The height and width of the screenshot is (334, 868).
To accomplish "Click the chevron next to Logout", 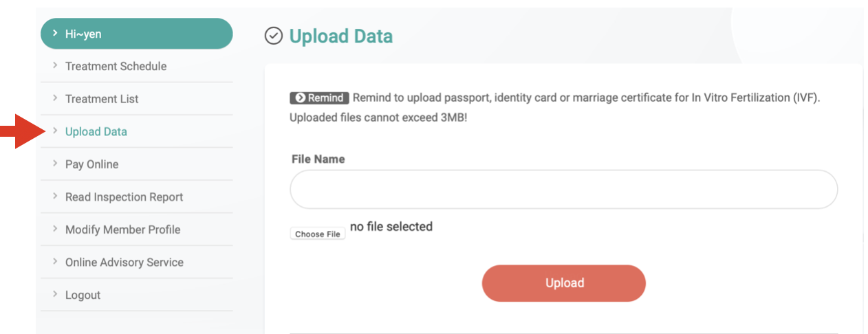I will point(55,294).
